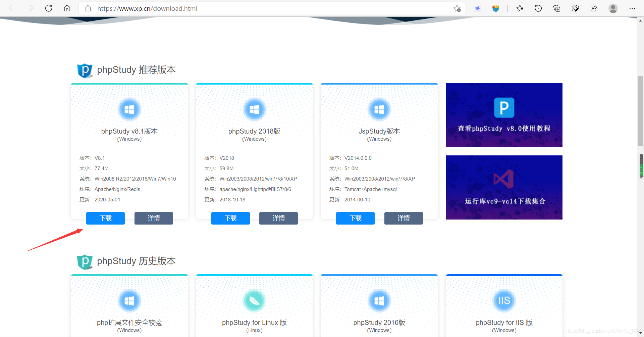This screenshot has width=644, height=337.
Task: Click the 大小: 51.0M text
Action: [344, 168]
